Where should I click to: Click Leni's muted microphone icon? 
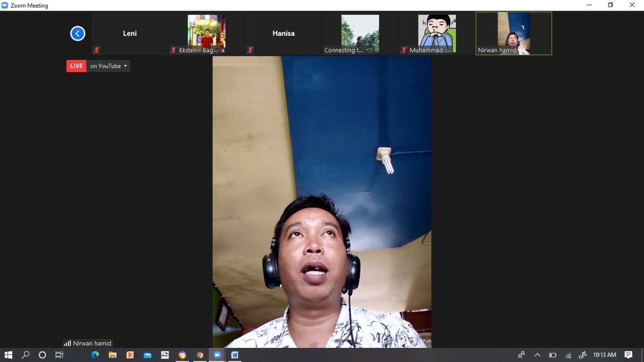pyautogui.click(x=97, y=50)
